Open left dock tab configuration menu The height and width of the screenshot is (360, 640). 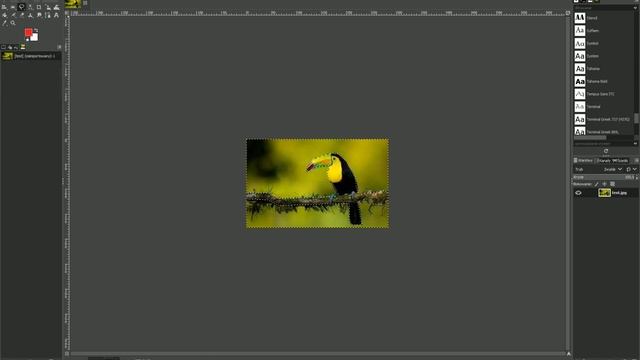(x=60, y=47)
